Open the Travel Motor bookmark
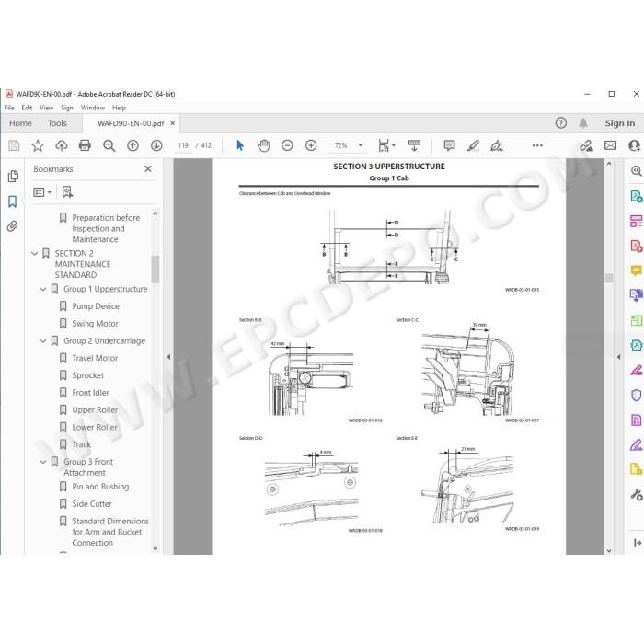Image resolution: width=644 pixels, height=644 pixels. (95, 358)
